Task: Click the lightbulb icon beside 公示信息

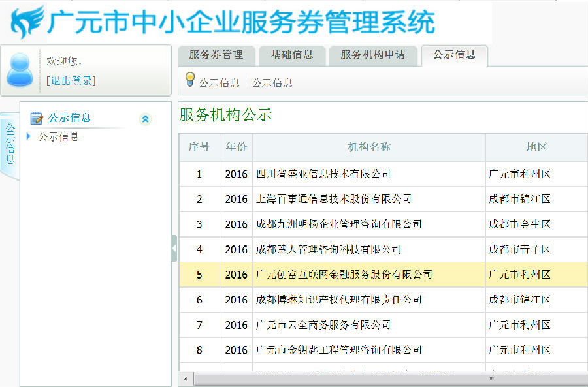Action: pos(190,80)
